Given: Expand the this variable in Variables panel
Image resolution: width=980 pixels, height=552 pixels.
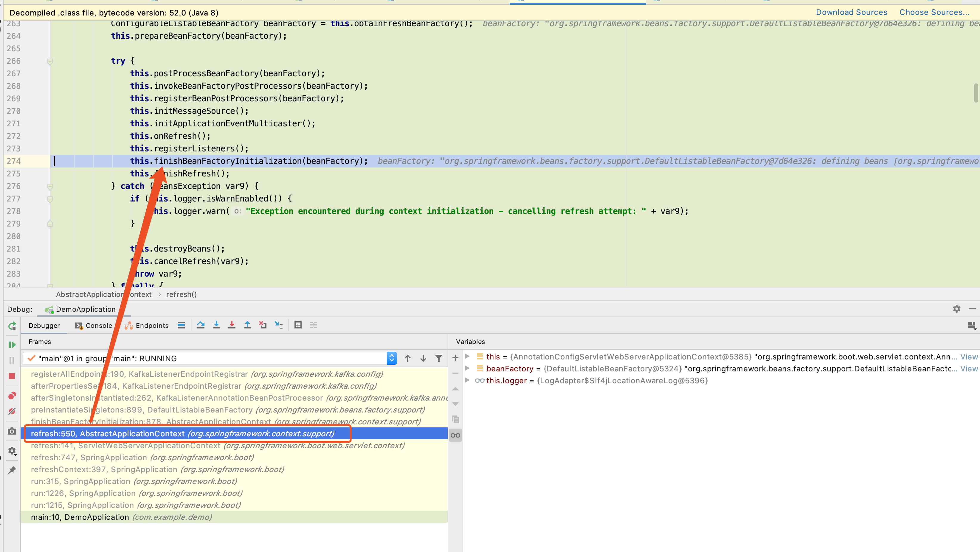Looking at the screenshot, I should pyautogui.click(x=467, y=356).
